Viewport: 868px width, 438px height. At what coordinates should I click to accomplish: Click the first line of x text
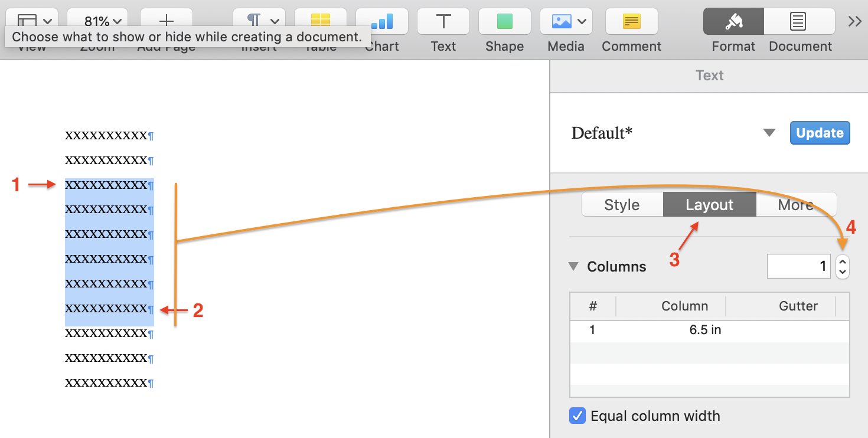[x=106, y=136]
